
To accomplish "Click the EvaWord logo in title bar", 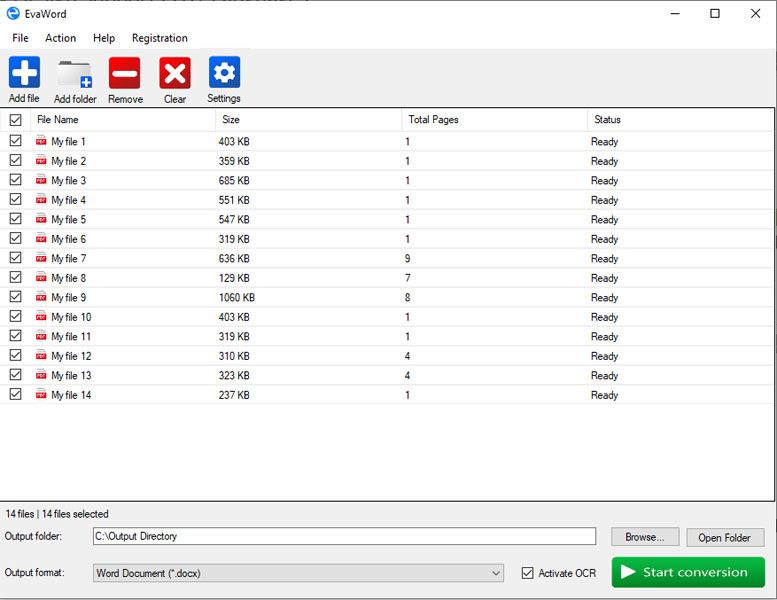I will point(13,14).
